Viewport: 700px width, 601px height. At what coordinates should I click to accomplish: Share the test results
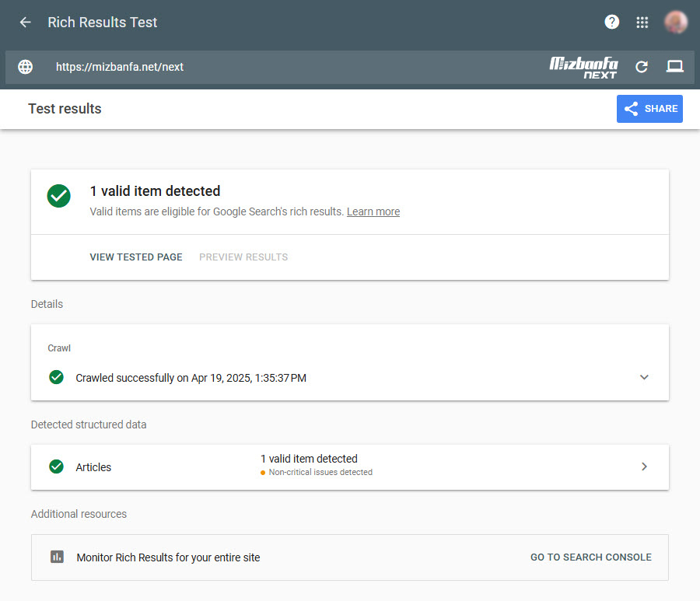(649, 108)
